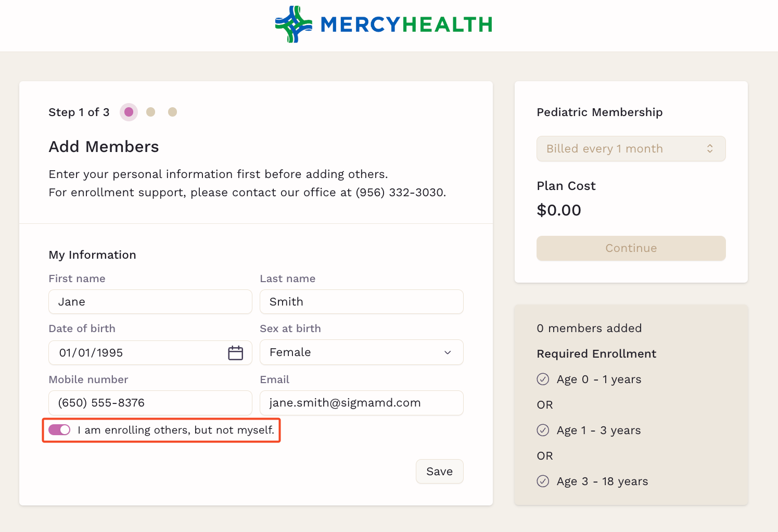
Task: Focus the First name field containing Jane
Action: click(150, 302)
